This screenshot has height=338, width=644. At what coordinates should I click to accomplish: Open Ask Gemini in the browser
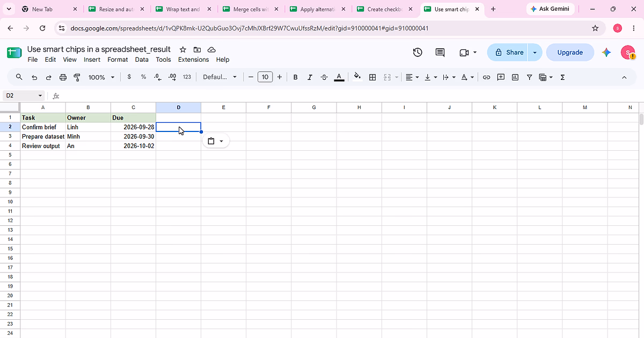point(551,9)
